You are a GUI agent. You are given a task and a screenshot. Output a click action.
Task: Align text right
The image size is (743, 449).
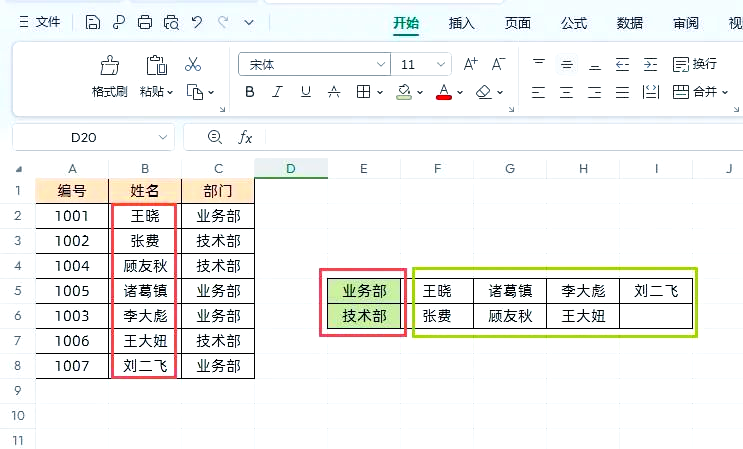click(594, 92)
